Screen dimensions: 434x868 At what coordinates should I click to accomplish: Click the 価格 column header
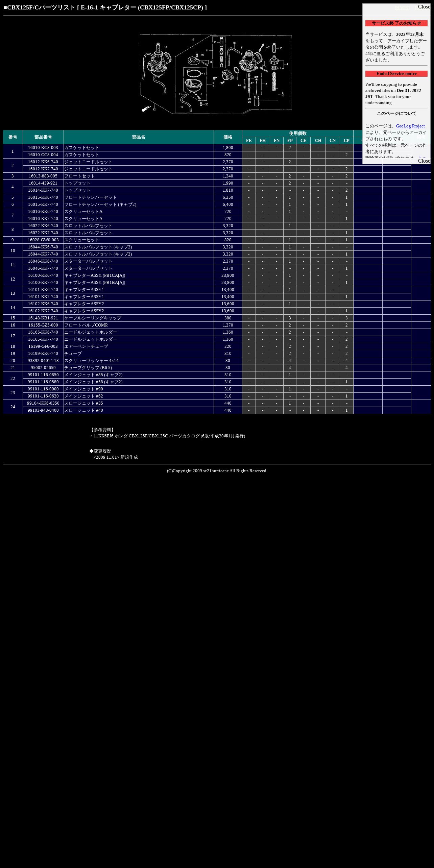pos(228,137)
